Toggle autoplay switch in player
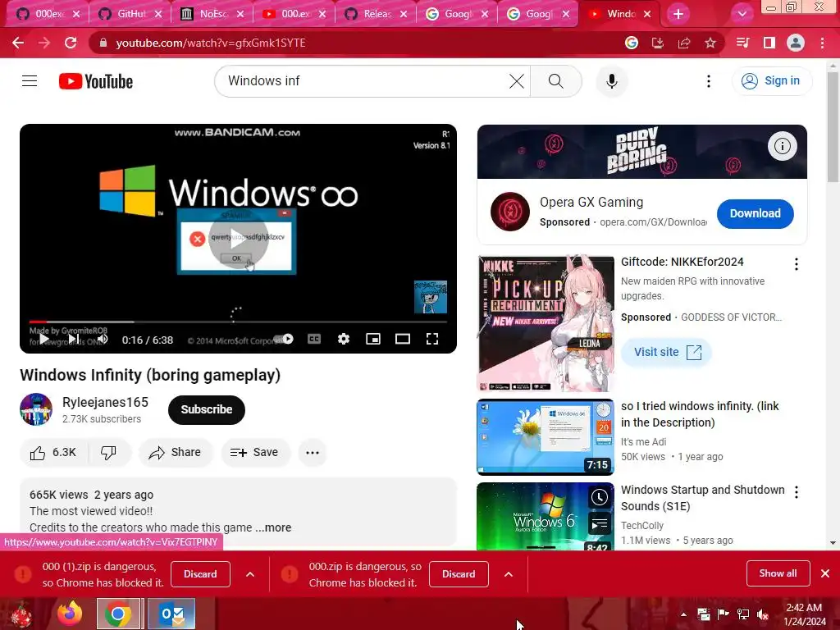 [284, 339]
